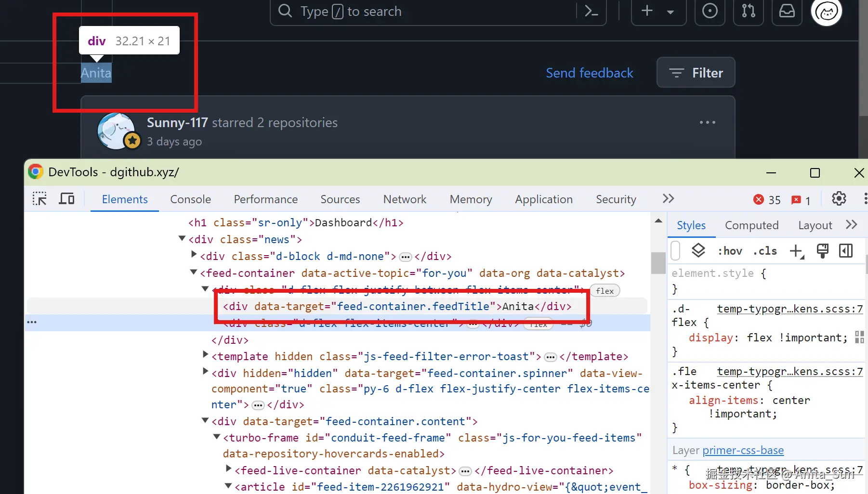Click the 1 issue counter
This screenshot has height=494, width=868.
[801, 200]
